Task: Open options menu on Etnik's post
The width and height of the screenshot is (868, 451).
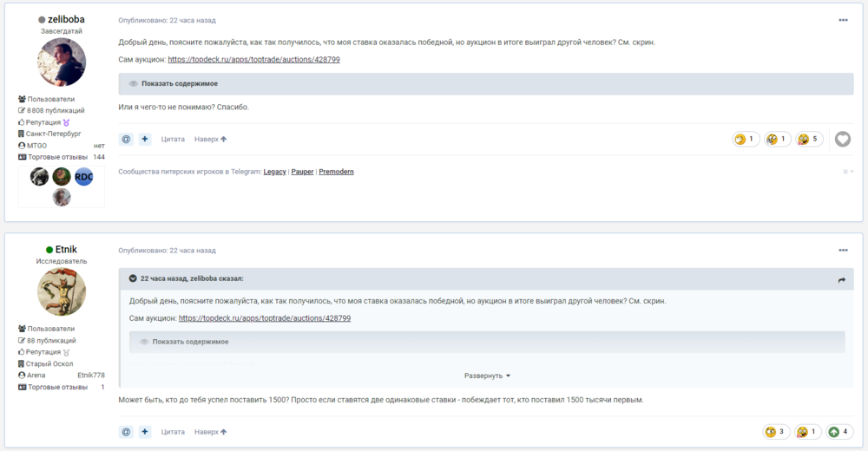Action: (x=843, y=250)
